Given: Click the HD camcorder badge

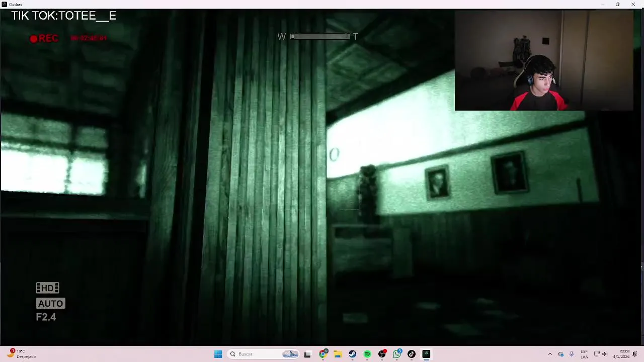Looking at the screenshot, I should tap(47, 288).
